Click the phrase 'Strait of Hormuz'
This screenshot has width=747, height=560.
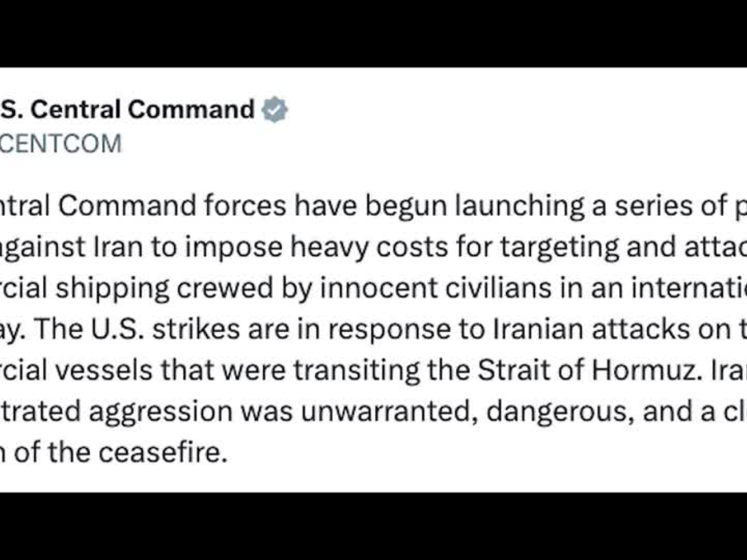tap(588, 370)
